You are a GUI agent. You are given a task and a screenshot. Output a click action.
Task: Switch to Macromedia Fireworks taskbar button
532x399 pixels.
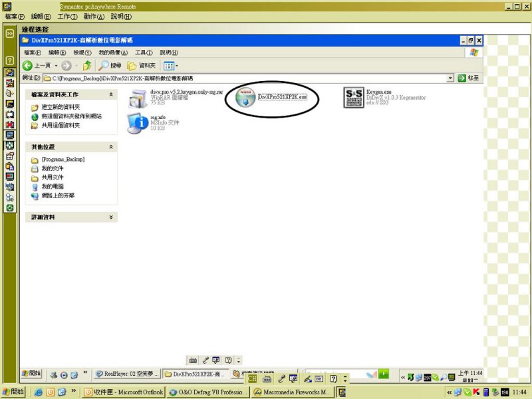tap(293, 392)
